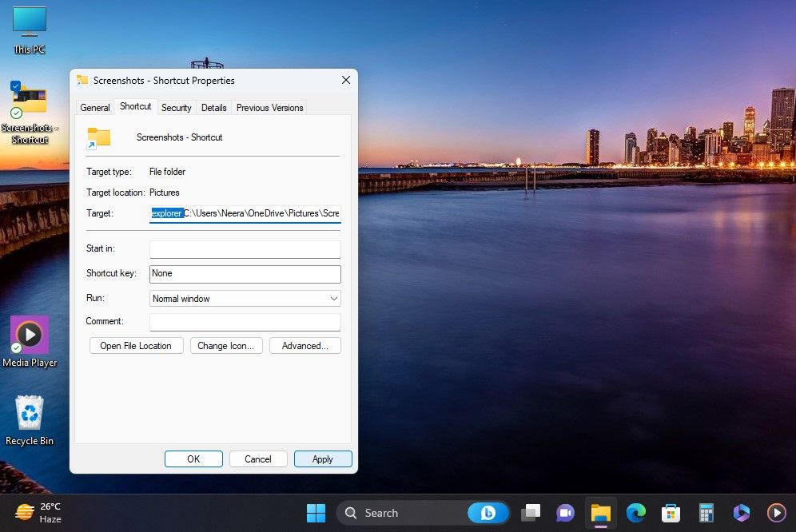
Task: Open Microsoft Teams chat
Action: click(566, 512)
